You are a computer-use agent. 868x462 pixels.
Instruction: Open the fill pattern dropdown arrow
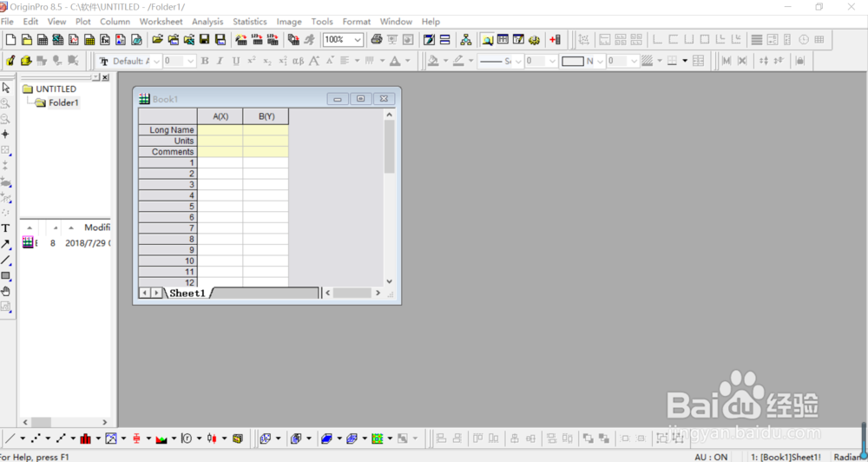(x=660, y=61)
